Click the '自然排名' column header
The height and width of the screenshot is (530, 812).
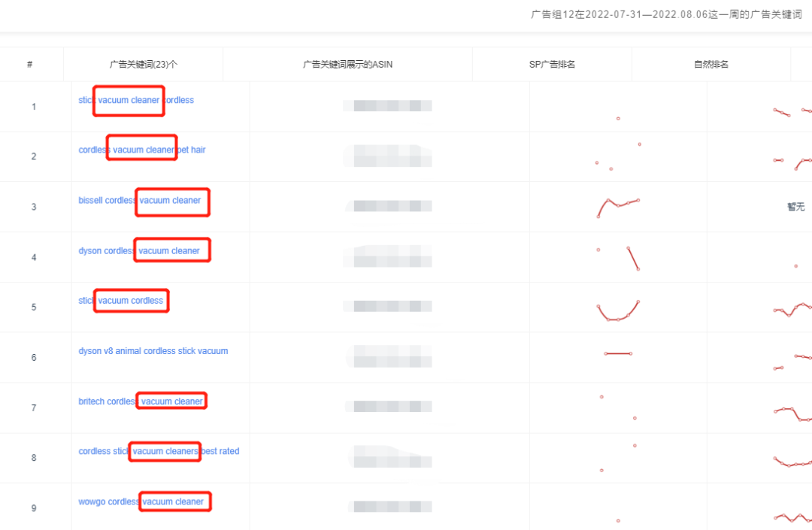coord(711,64)
